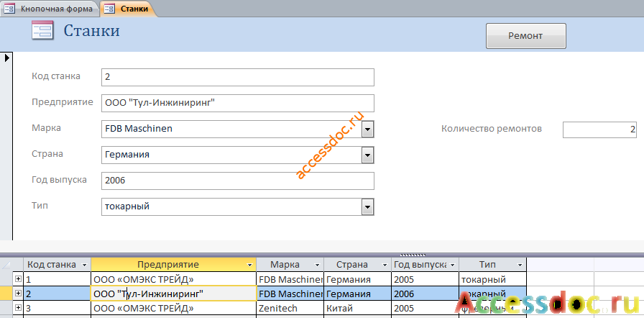Viewport: 644px width, 318px height.
Task: Open the Марка combo box dropdown arrow
Action: pyautogui.click(x=367, y=130)
